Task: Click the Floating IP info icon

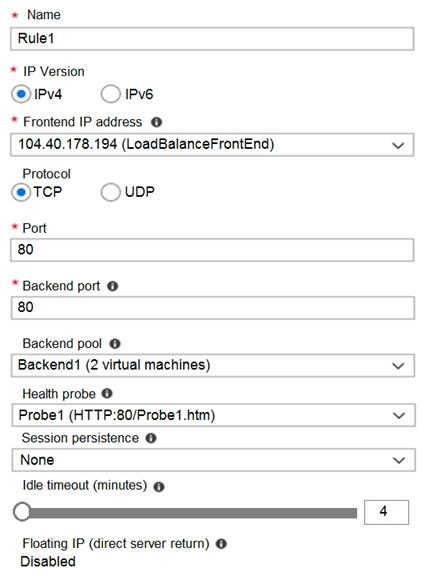Action: (221, 544)
